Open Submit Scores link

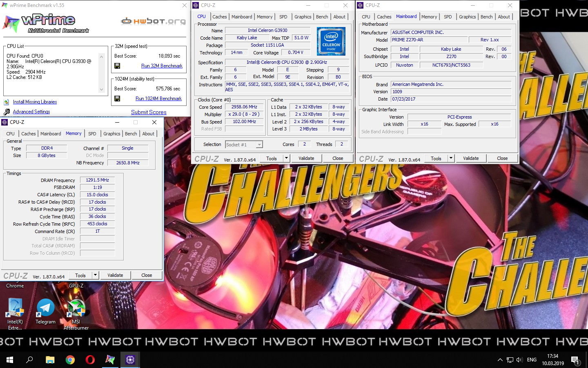[149, 112]
